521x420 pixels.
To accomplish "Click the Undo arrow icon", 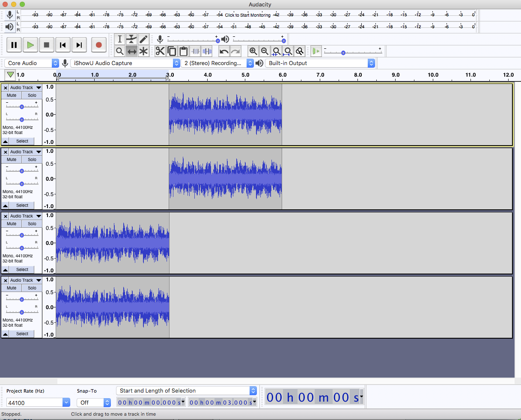I will pos(223,51).
